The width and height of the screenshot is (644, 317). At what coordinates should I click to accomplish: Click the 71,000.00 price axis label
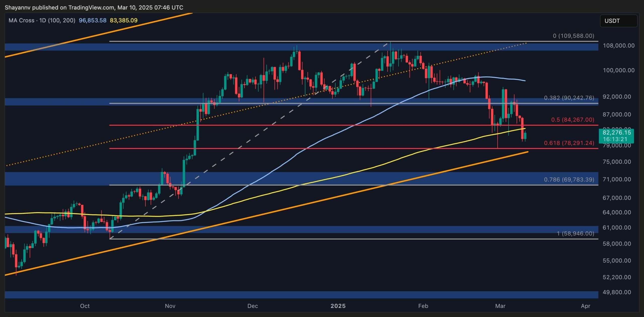click(x=617, y=179)
